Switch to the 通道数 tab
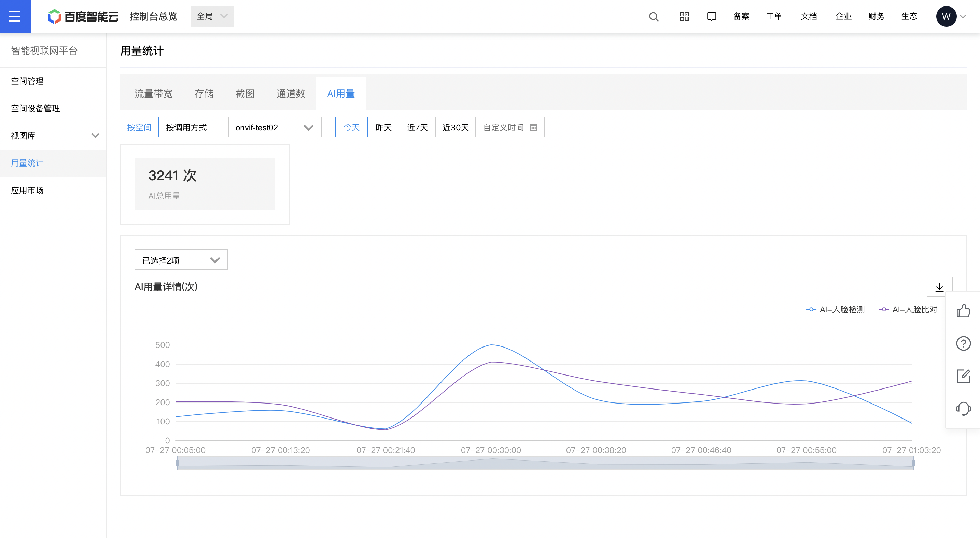The width and height of the screenshot is (980, 538). coord(291,94)
